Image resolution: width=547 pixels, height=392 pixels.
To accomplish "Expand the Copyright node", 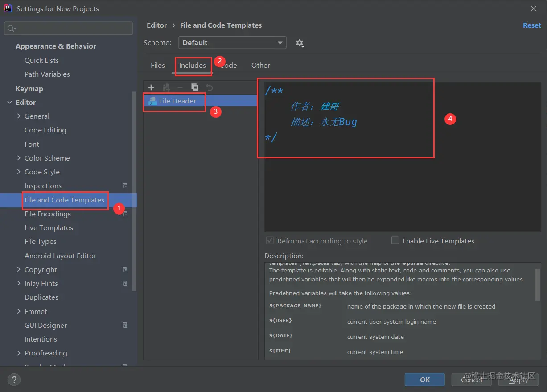I will pos(19,270).
